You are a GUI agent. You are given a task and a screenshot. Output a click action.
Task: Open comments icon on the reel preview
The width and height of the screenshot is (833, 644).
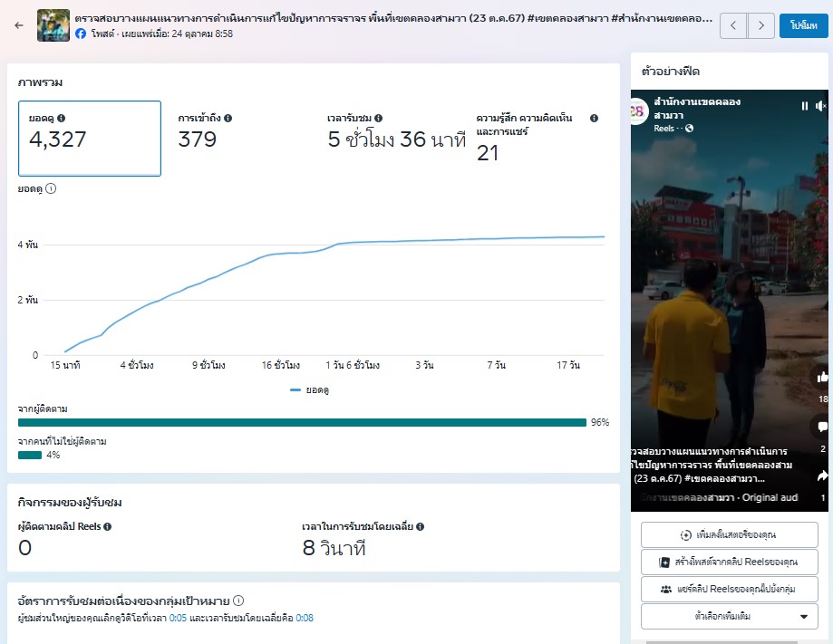point(823,427)
